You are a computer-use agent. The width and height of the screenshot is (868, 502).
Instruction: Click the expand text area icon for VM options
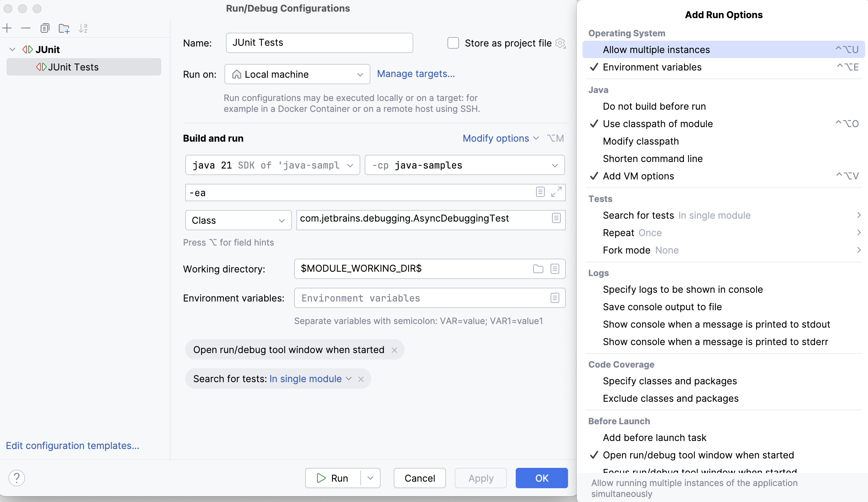pos(556,191)
